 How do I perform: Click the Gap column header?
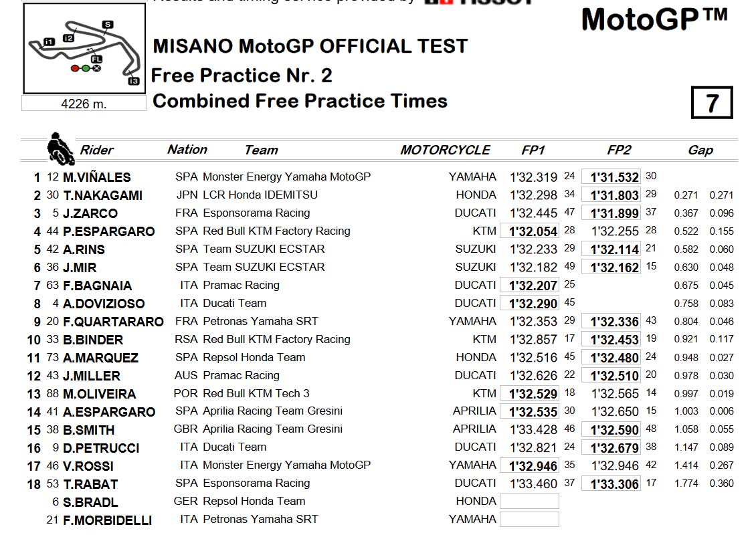[x=700, y=150]
